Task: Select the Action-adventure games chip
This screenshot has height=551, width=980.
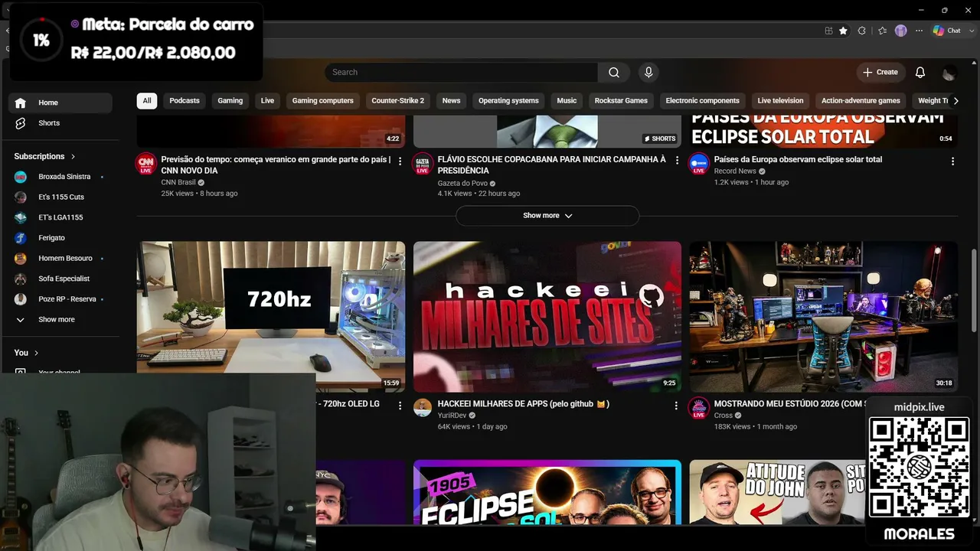Action: click(x=861, y=100)
